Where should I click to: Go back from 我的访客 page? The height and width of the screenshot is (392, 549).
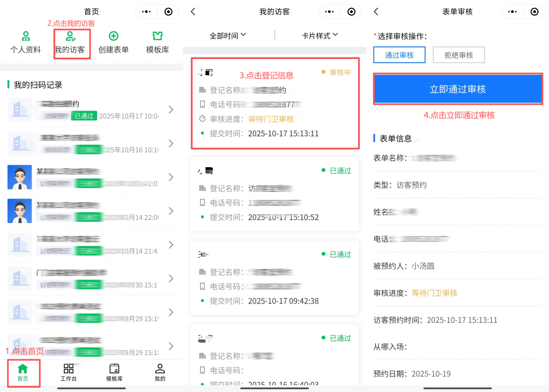(193, 12)
